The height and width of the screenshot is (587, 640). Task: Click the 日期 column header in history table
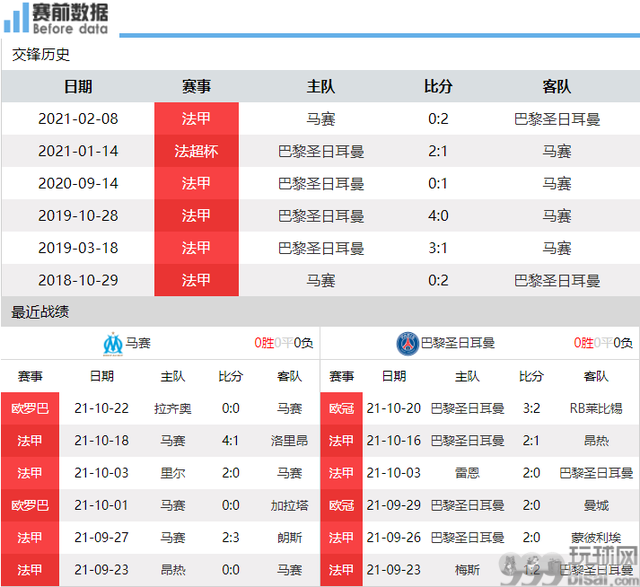click(78, 87)
